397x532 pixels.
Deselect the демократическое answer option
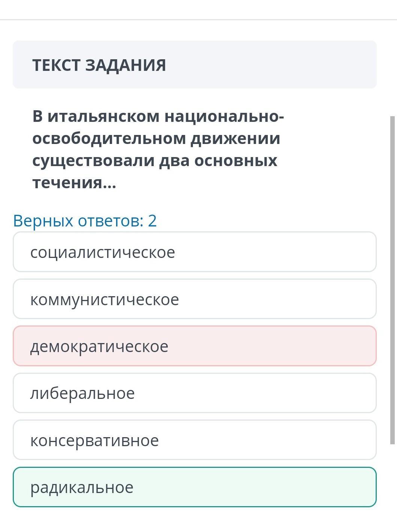tap(194, 346)
